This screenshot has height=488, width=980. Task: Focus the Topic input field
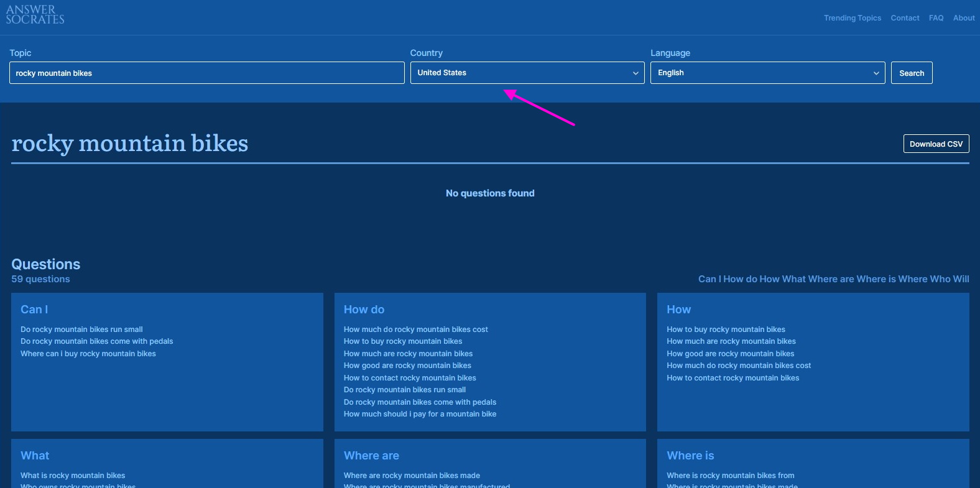click(x=207, y=73)
